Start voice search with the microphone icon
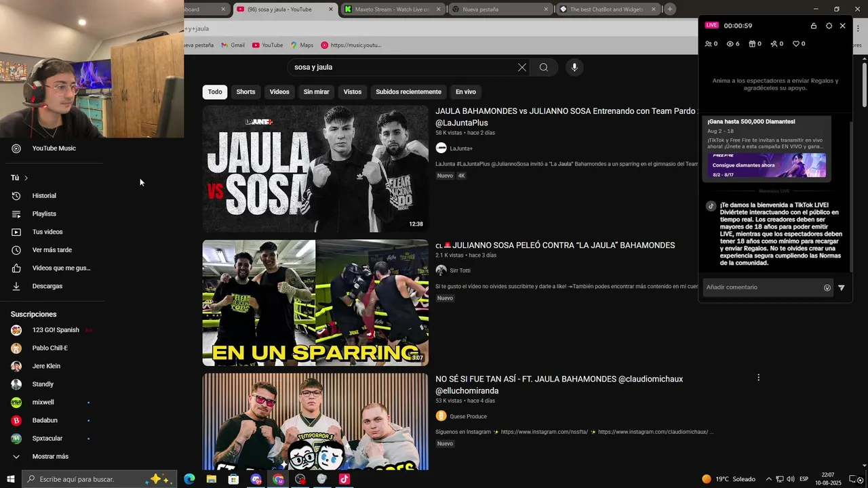The width and height of the screenshot is (868, 488). 574,67
